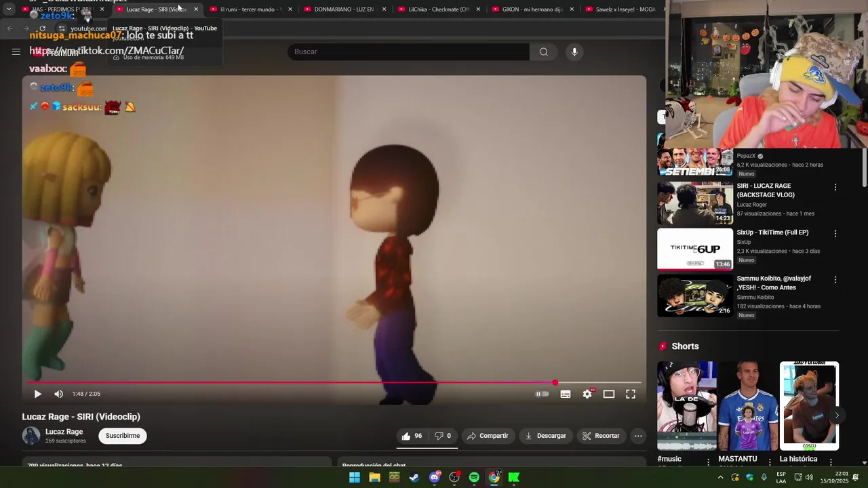The height and width of the screenshot is (488, 868).
Task: Play the paused video
Action: [x=37, y=394]
